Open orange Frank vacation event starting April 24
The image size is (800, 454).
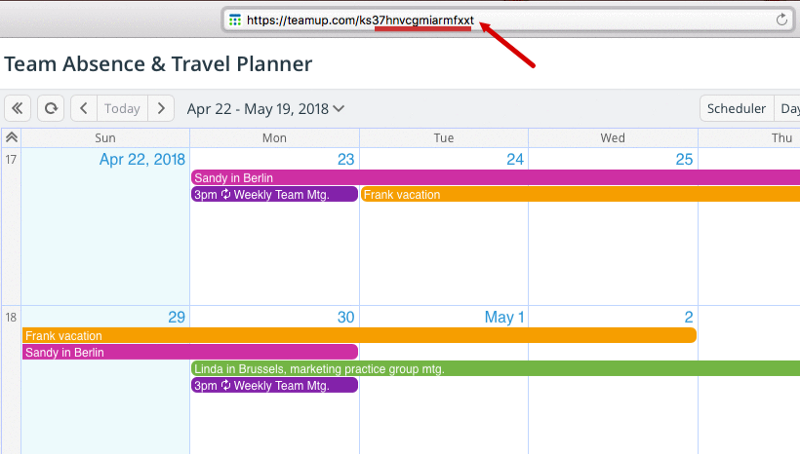580,194
